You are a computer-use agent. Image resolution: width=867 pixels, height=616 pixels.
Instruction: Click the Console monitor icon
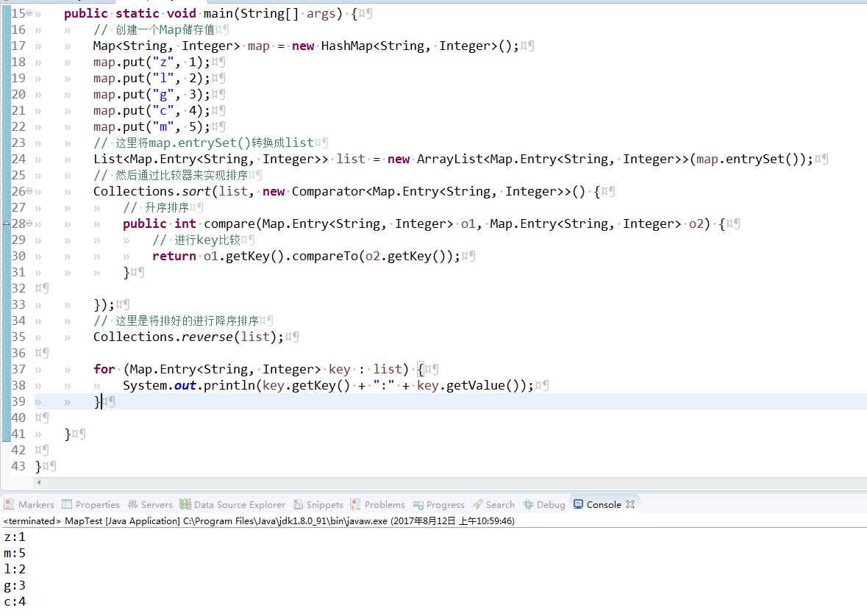pos(579,504)
